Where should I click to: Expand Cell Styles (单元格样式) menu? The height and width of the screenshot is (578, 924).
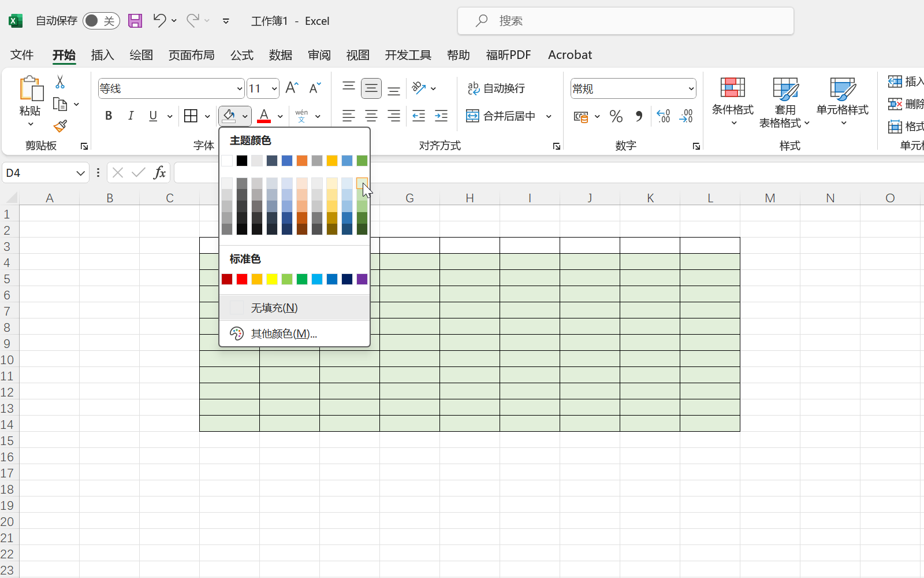point(843,102)
